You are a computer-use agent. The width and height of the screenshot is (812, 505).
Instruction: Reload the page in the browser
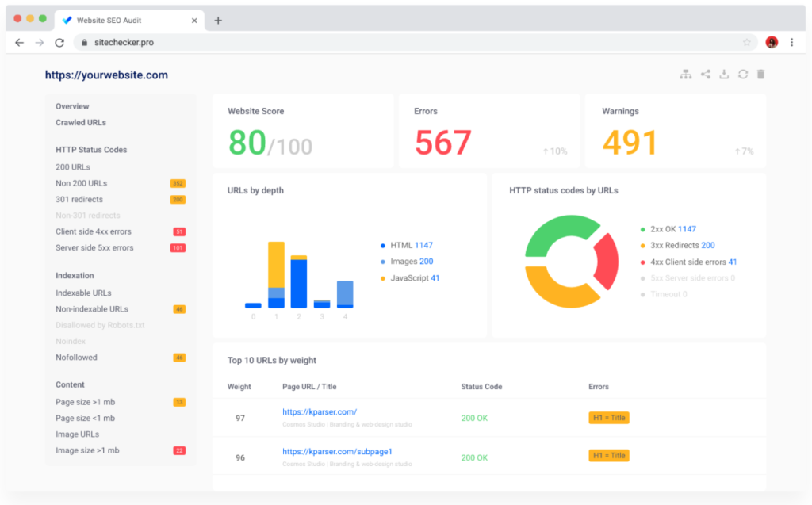tap(59, 43)
